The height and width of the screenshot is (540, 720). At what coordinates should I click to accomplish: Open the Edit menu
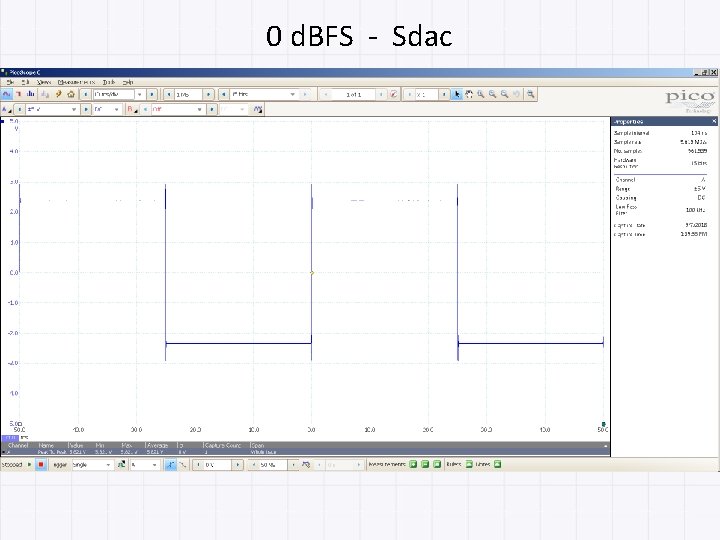[x=25, y=82]
